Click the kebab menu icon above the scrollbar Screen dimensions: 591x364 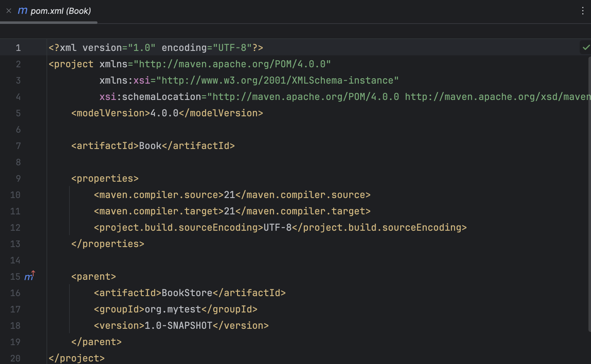point(583,11)
